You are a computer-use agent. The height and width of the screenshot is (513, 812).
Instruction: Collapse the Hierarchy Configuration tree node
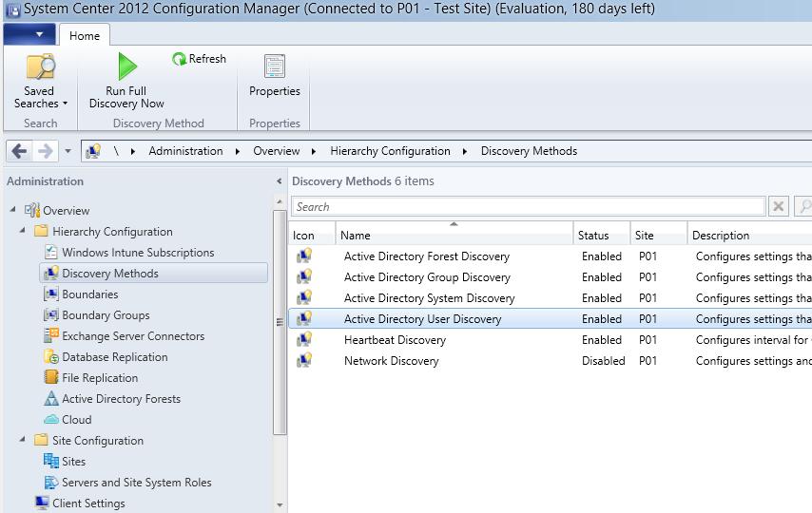point(22,230)
